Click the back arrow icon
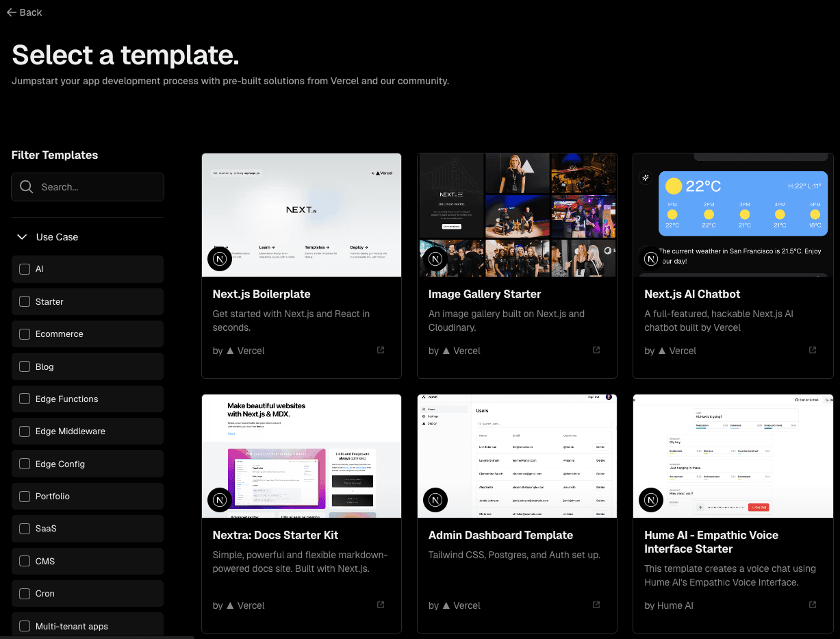Image resolution: width=840 pixels, height=639 pixels. (11, 12)
